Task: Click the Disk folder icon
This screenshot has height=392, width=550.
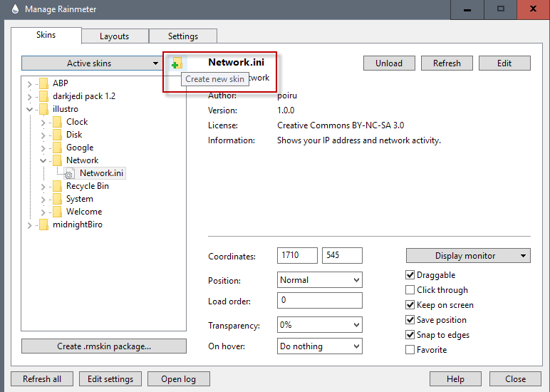Action: [57, 135]
